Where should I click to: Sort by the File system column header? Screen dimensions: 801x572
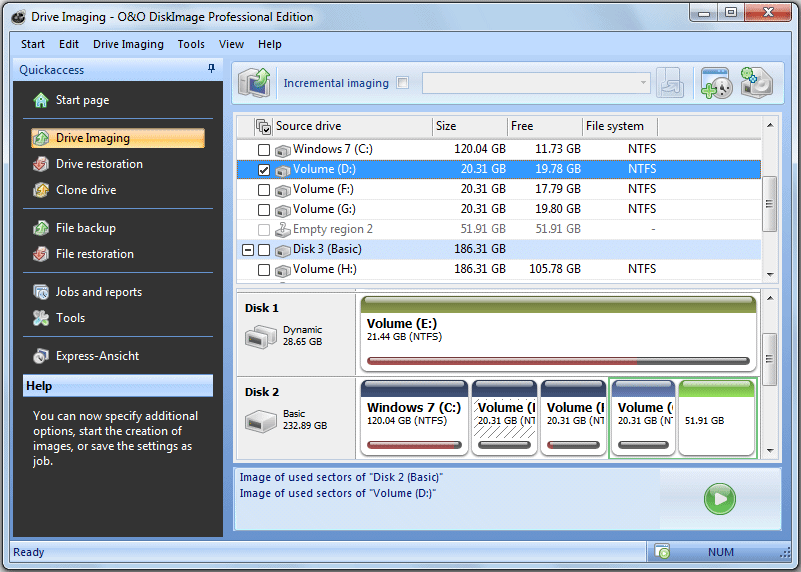pos(620,126)
